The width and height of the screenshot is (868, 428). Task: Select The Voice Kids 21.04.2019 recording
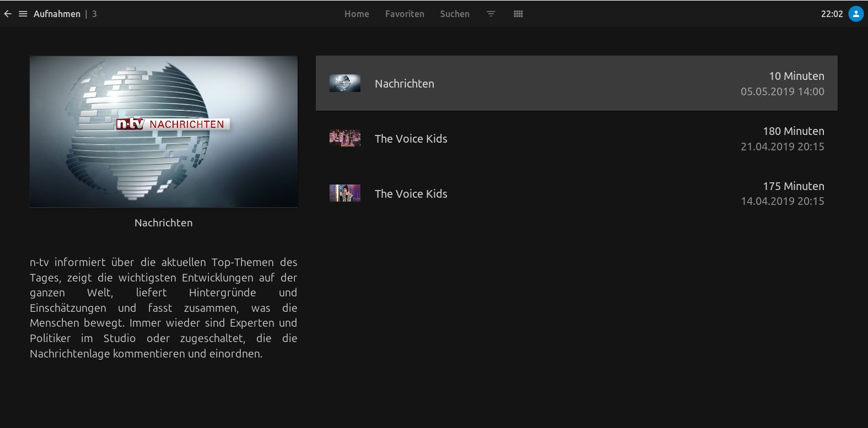point(576,138)
